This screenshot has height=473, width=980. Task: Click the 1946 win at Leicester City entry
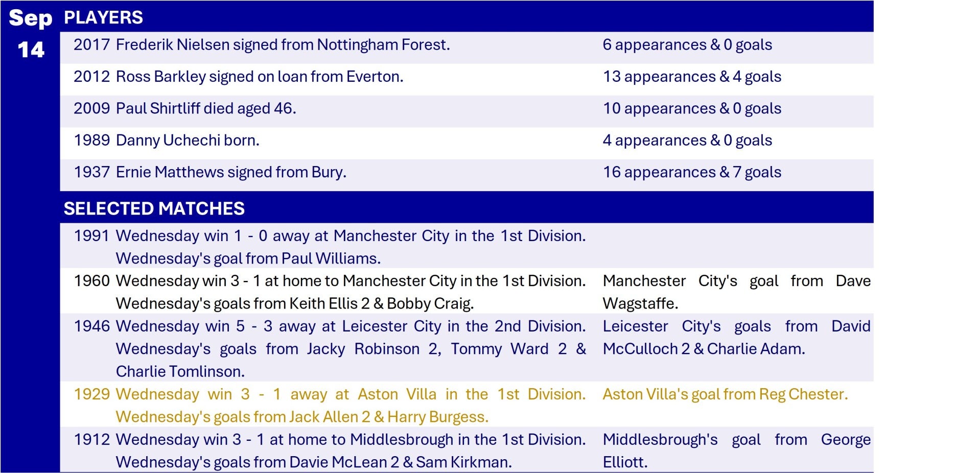tap(330, 348)
